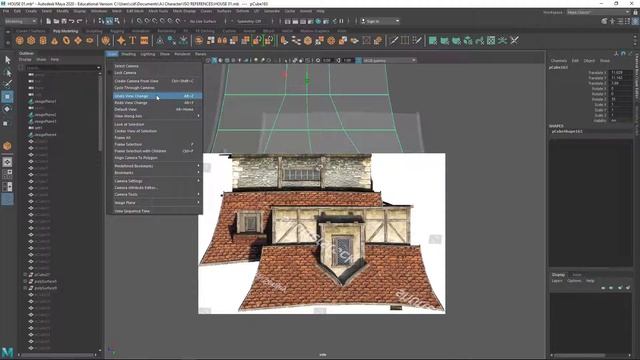Open the Image Plane submenu

pos(157,202)
